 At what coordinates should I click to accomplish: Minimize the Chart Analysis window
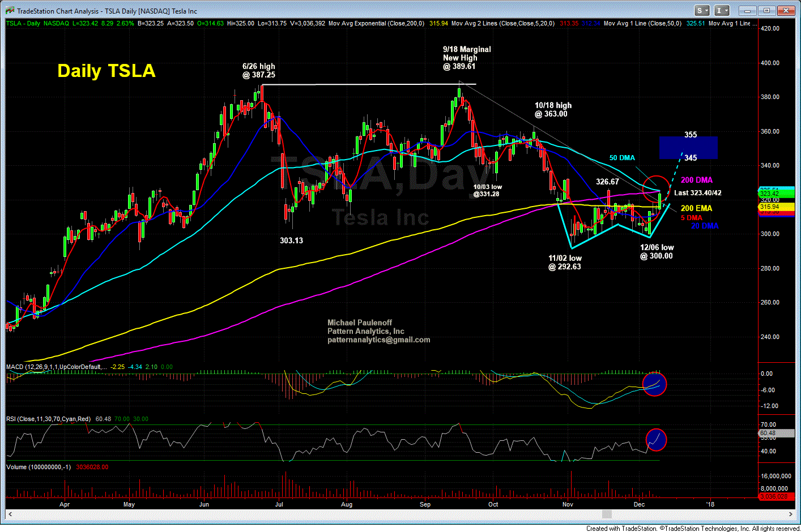click(748, 11)
